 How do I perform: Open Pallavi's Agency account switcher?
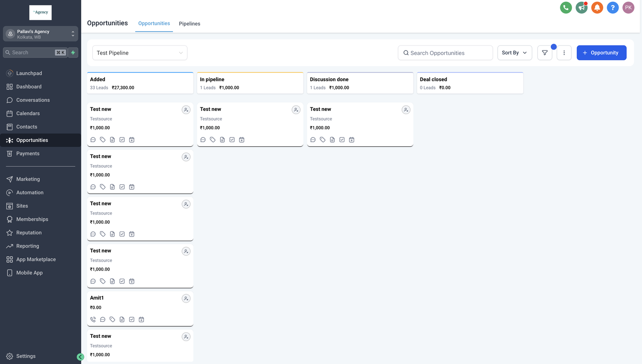[x=40, y=34]
